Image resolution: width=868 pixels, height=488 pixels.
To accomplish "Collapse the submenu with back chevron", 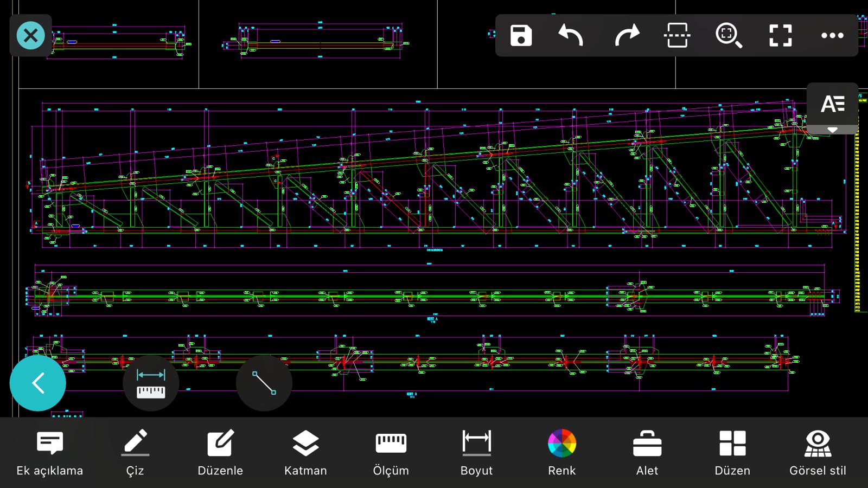I will click(38, 383).
